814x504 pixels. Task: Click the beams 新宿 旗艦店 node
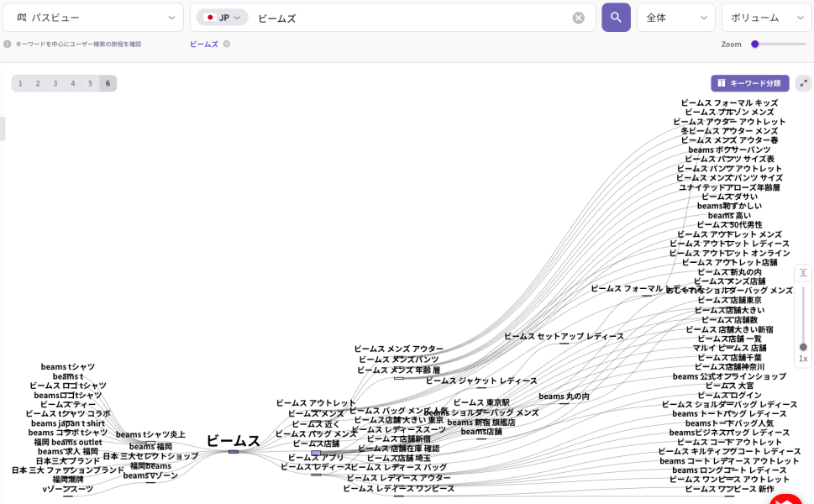(481, 423)
